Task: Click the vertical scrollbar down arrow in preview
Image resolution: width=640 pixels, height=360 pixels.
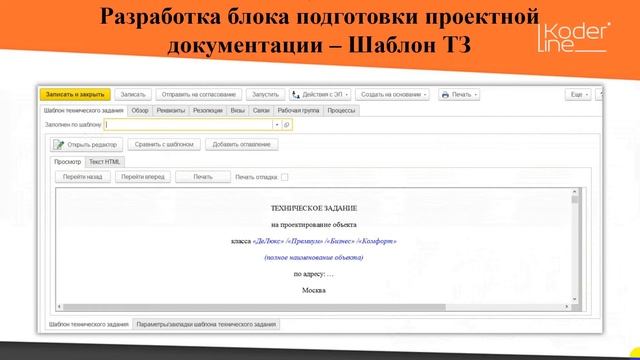Action: pyautogui.click(x=575, y=299)
